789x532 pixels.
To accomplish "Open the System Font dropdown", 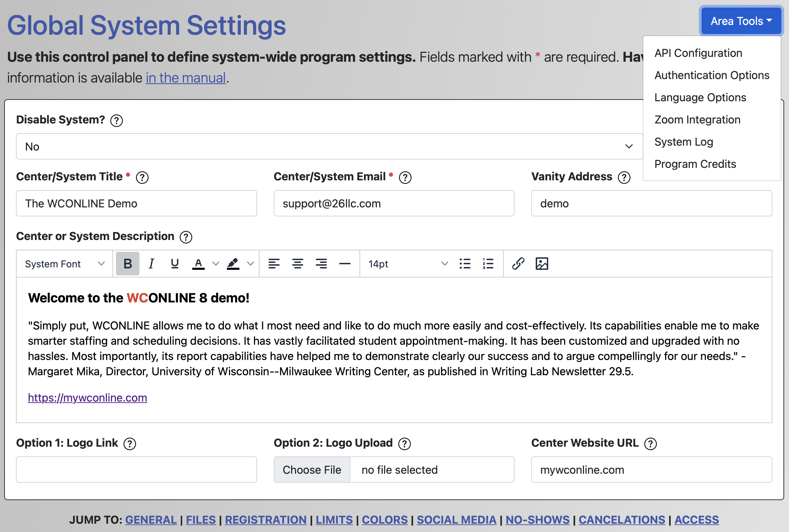I will (x=64, y=264).
